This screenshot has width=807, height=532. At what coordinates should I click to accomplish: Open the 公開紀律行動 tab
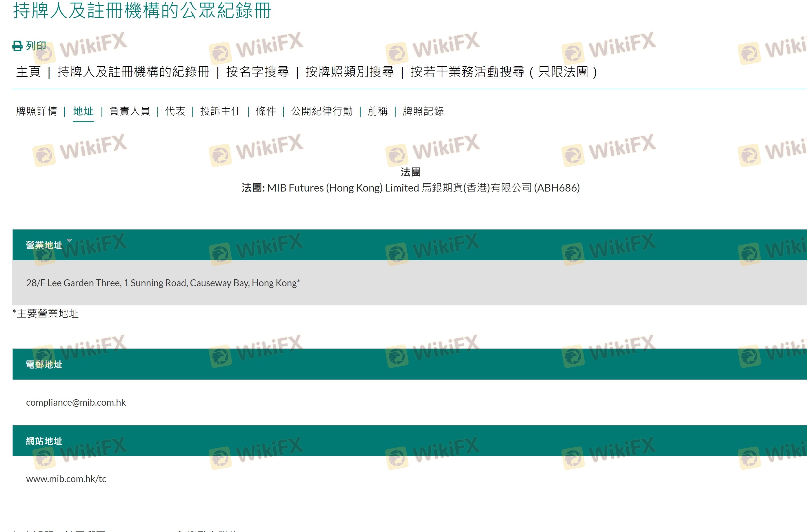coord(322,111)
